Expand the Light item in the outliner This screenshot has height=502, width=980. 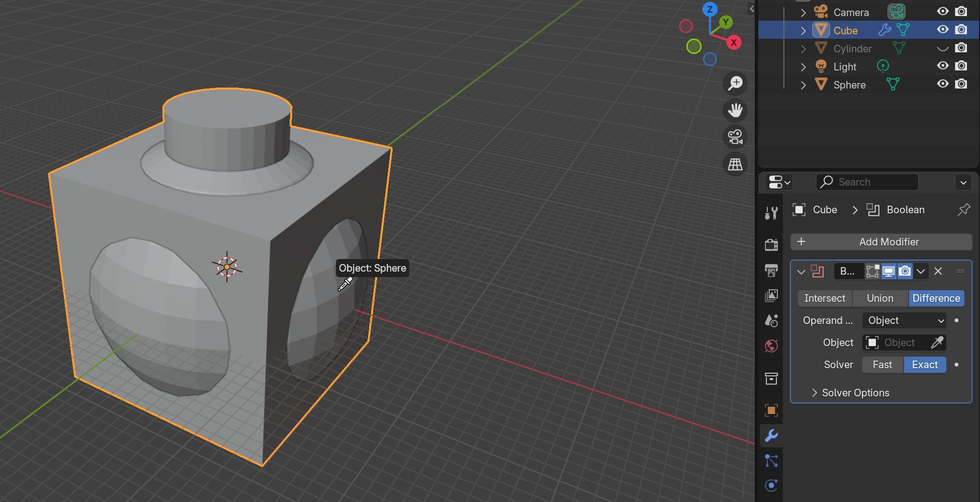coord(803,66)
